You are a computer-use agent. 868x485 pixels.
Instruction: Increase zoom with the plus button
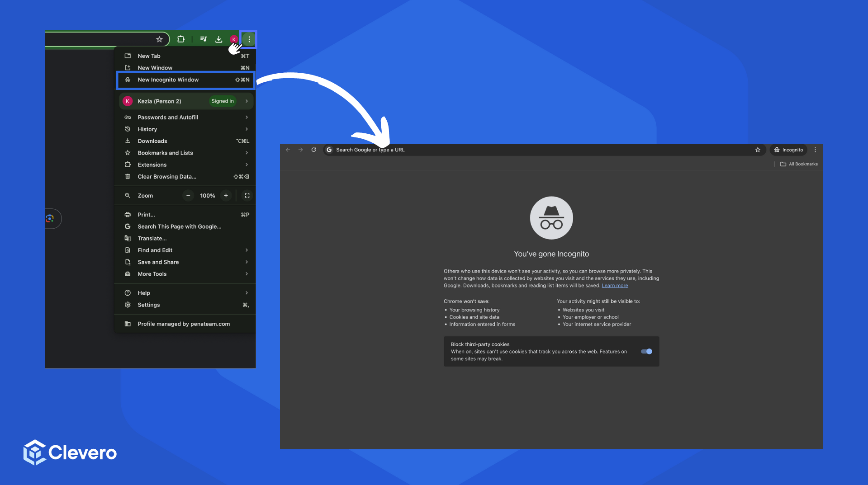pos(226,196)
